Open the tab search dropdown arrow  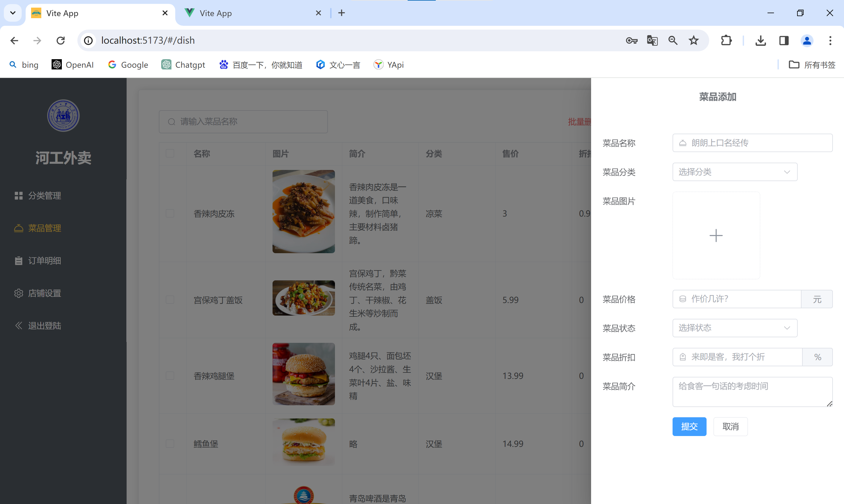[x=13, y=13]
